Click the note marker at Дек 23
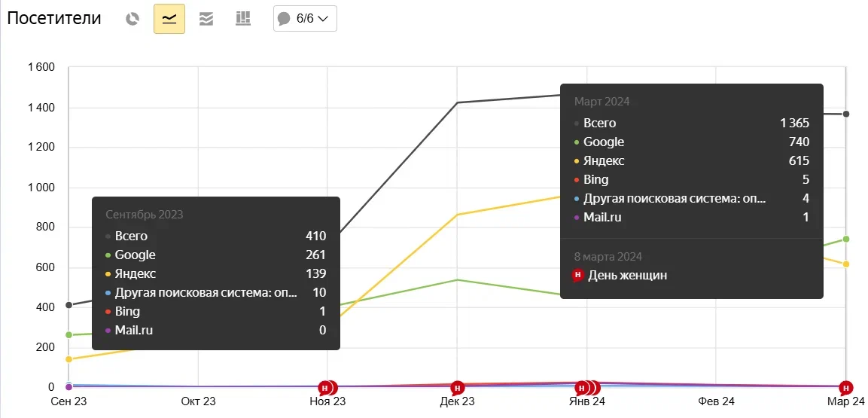Screen dimensions: 868x418 (457, 388)
